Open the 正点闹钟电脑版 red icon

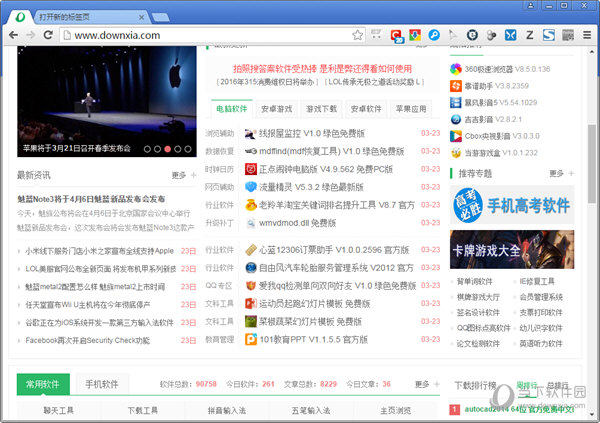(251, 169)
